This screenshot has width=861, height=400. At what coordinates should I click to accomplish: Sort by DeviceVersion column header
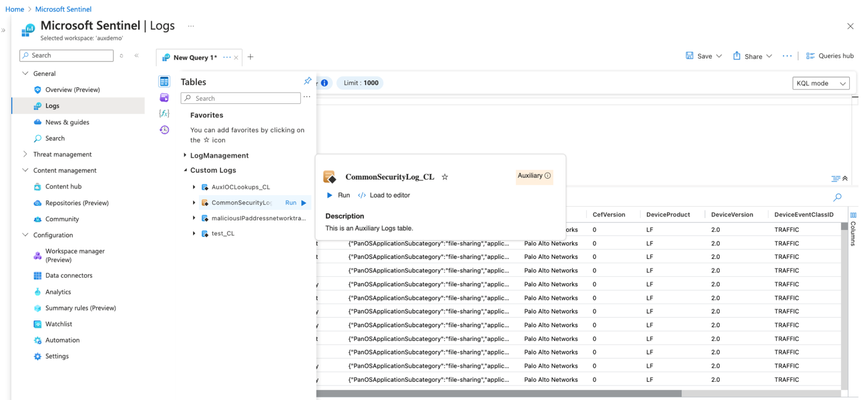click(x=732, y=214)
